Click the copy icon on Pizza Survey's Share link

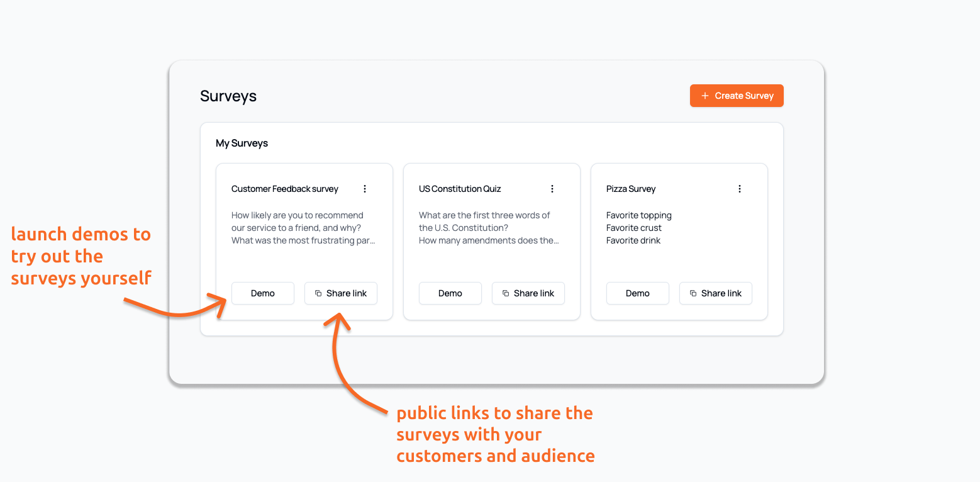[x=693, y=293]
